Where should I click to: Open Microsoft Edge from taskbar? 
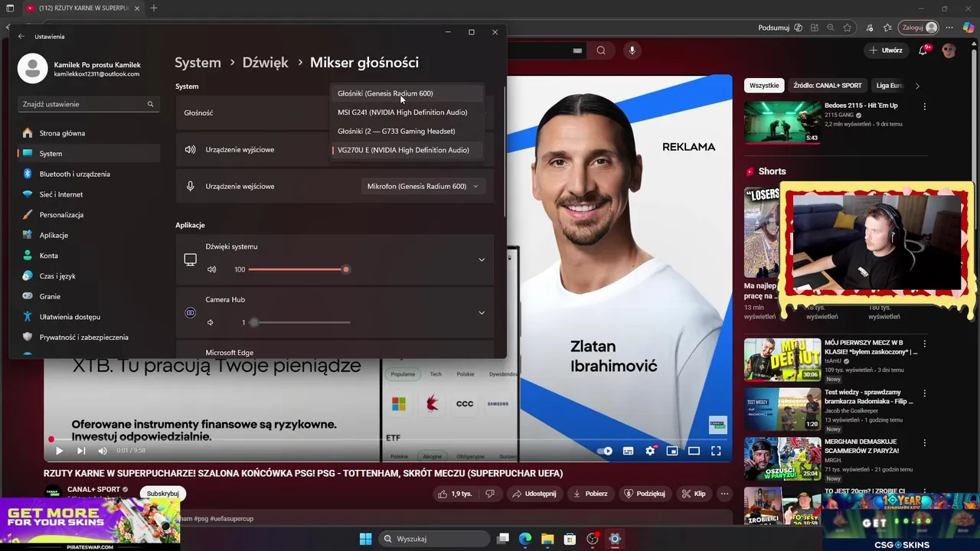point(525,539)
